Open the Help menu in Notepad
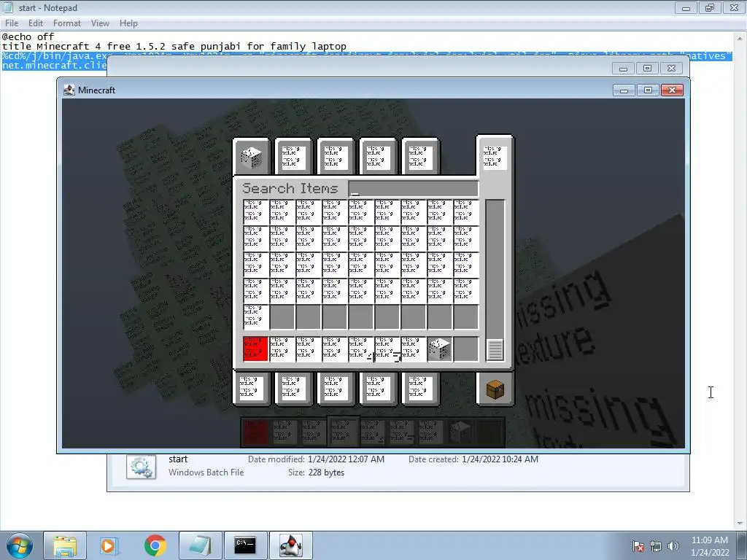The width and height of the screenshot is (747, 560). [x=128, y=23]
